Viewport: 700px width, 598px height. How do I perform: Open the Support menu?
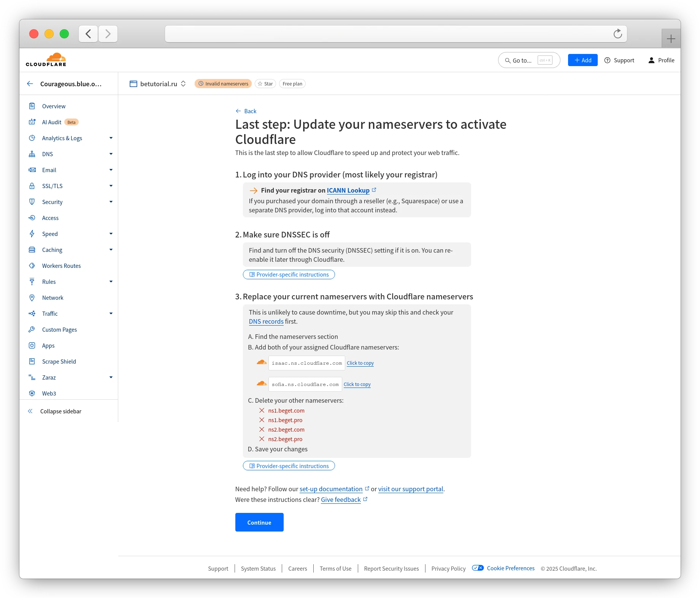[x=619, y=60]
